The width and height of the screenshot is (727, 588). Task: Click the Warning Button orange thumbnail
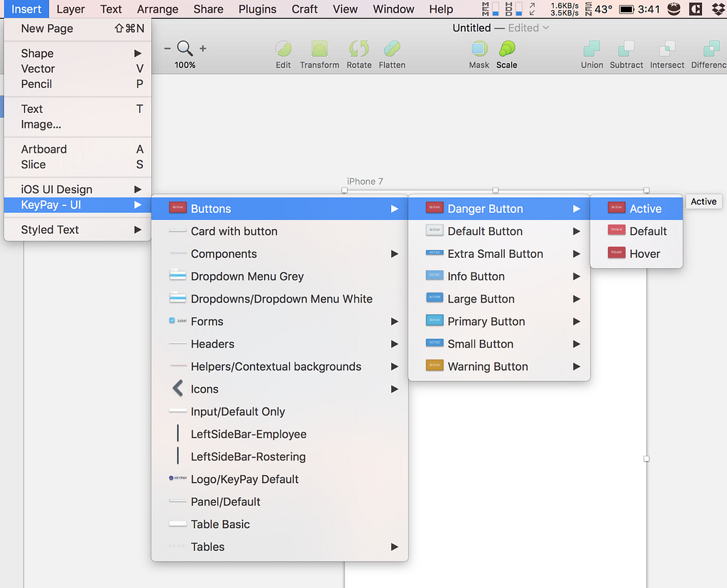pos(434,366)
